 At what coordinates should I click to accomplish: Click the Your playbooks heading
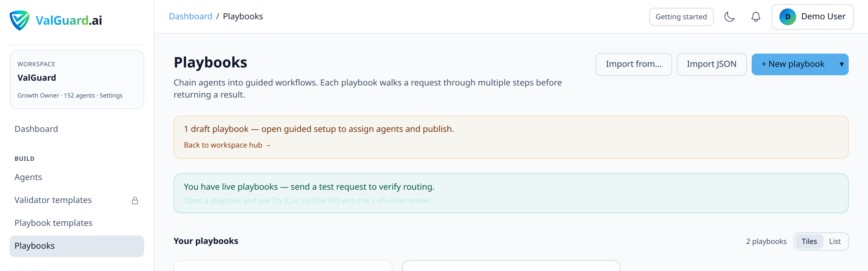(x=206, y=241)
